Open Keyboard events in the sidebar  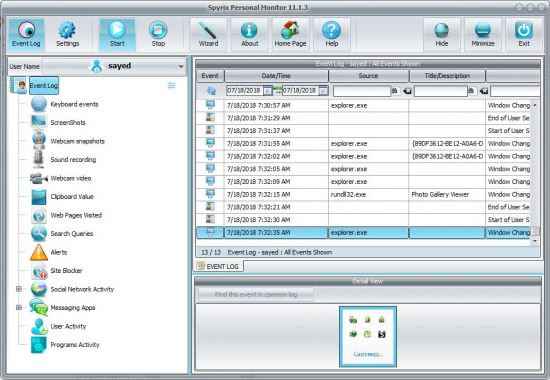pos(74,105)
